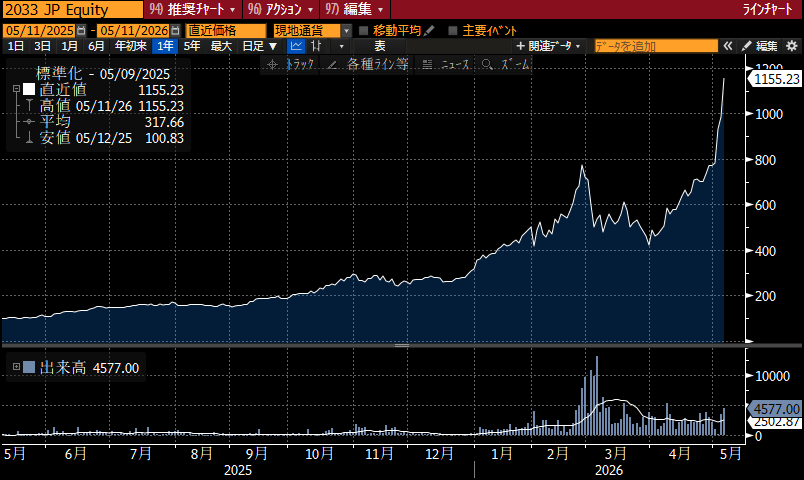Image resolution: width=804 pixels, height=480 pixels.
Task: Open the end date calendar picker
Action: 175,31
